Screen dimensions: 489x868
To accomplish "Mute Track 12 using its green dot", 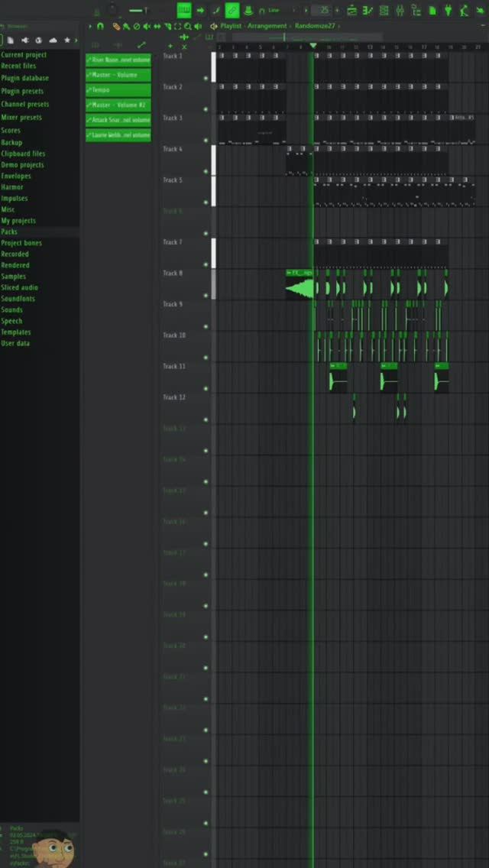I will 206,419.
